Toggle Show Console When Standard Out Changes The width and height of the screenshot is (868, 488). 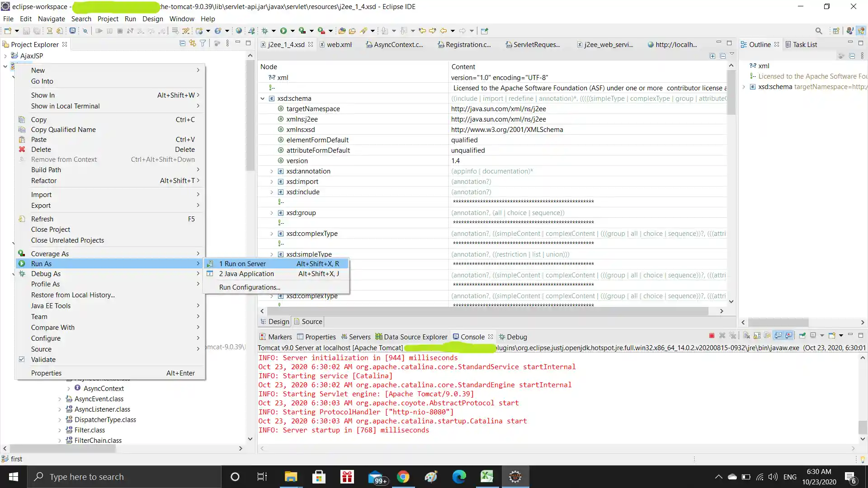(x=778, y=336)
